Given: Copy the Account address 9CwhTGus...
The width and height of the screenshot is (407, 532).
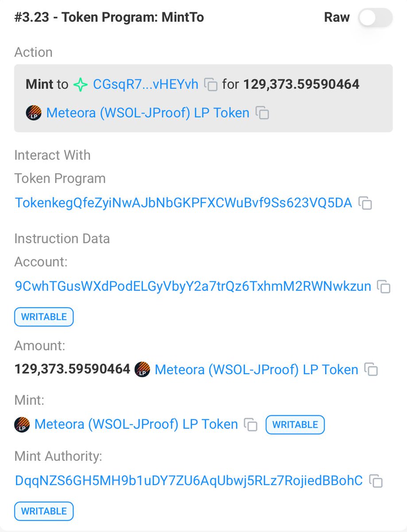Looking at the screenshot, I should [x=384, y=287].
